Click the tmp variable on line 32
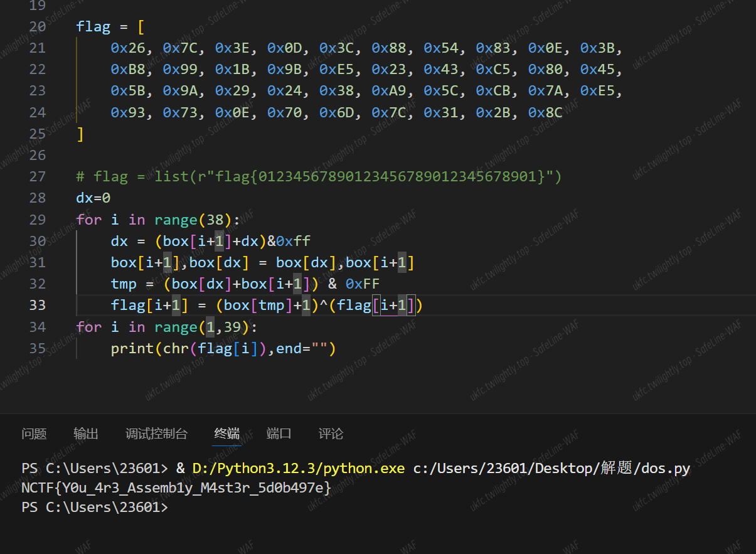This screenshot has height=554, width=756. (124, 284)
